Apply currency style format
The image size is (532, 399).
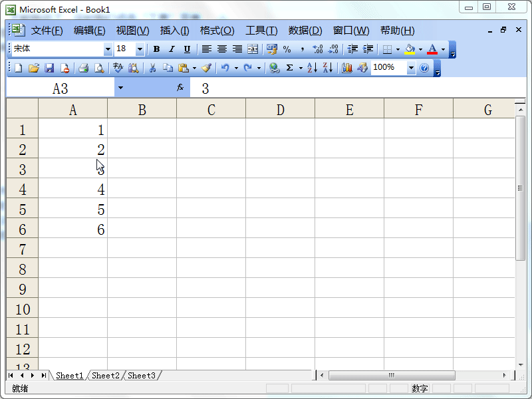271,49
